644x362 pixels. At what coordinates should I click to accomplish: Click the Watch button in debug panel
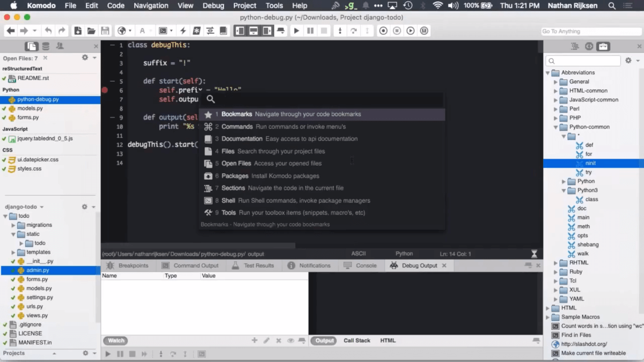tap(116, 341)
